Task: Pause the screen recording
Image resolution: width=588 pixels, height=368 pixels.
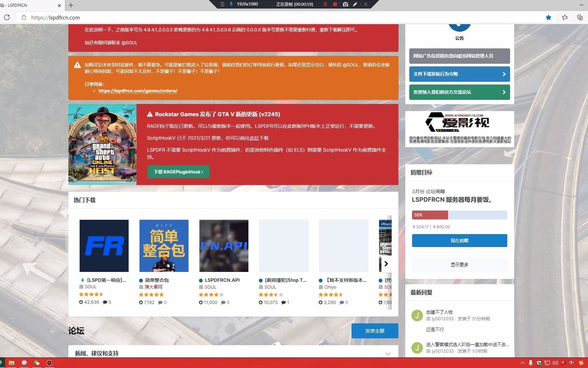Action: pyautogui.click(x=325, y=4)
